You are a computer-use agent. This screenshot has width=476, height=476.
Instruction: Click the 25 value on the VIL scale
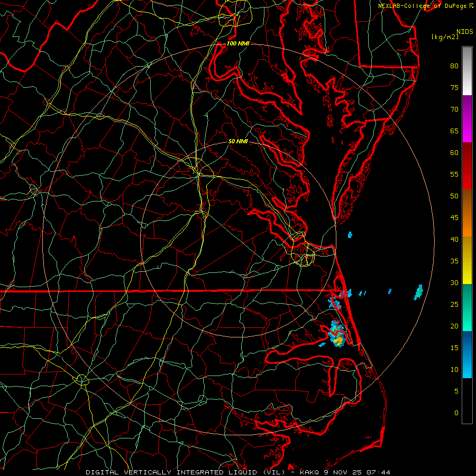click(x=454, y=304)
